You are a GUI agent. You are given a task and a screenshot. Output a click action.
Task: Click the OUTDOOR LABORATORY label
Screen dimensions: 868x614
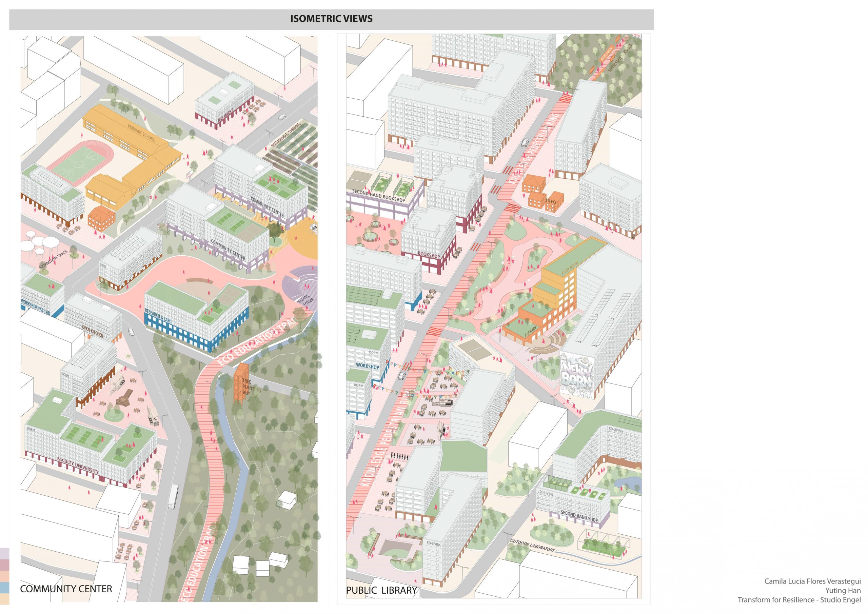[532, 545]
